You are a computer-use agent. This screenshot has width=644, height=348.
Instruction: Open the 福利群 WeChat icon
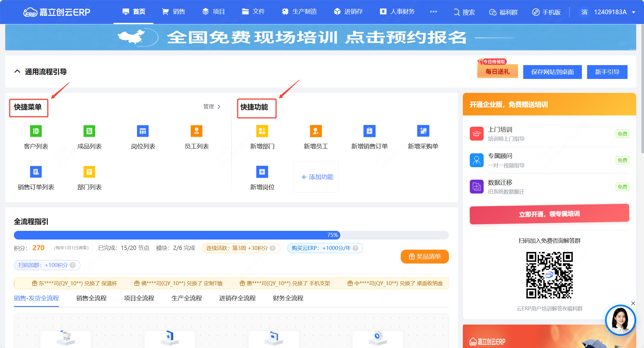pyautogui.click(x=493, y=12)
